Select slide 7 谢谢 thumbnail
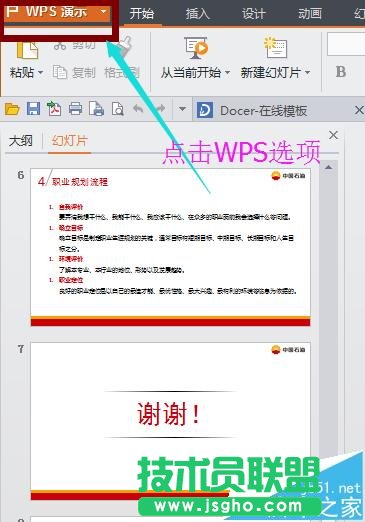The height and width of the screenshot is (522, 365). pos(170,421)
